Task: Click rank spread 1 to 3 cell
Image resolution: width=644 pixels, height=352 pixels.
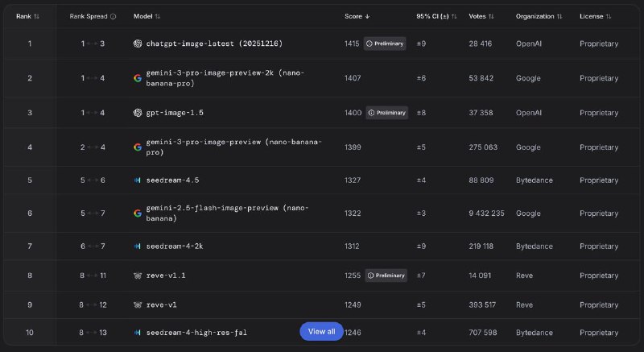Action: pyautogui.click(x=93, y=43)
